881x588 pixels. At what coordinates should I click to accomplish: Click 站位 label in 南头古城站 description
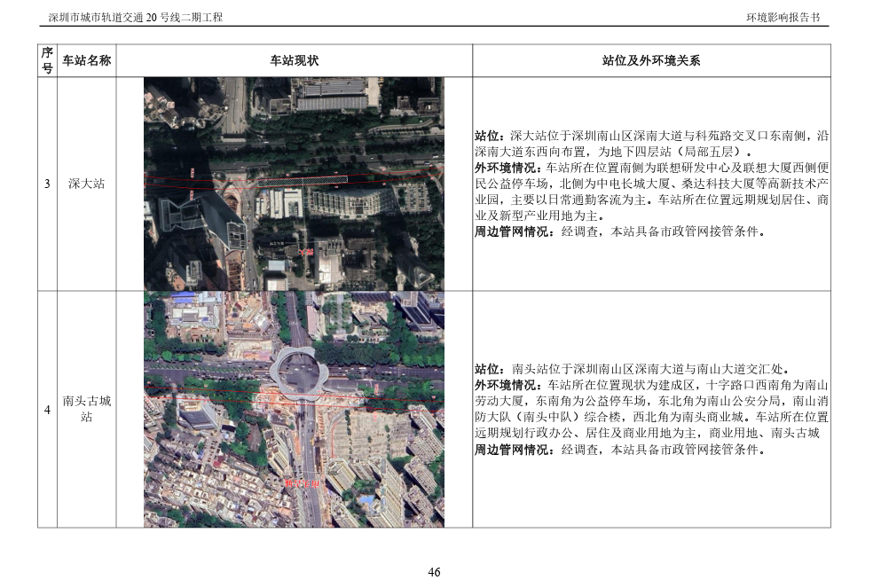point(491,369)
